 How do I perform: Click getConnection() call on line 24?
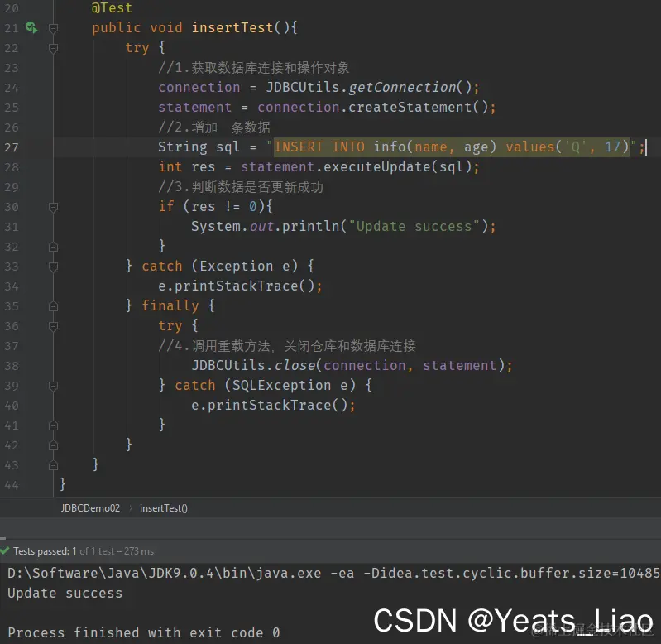click(x=410, y=87)
